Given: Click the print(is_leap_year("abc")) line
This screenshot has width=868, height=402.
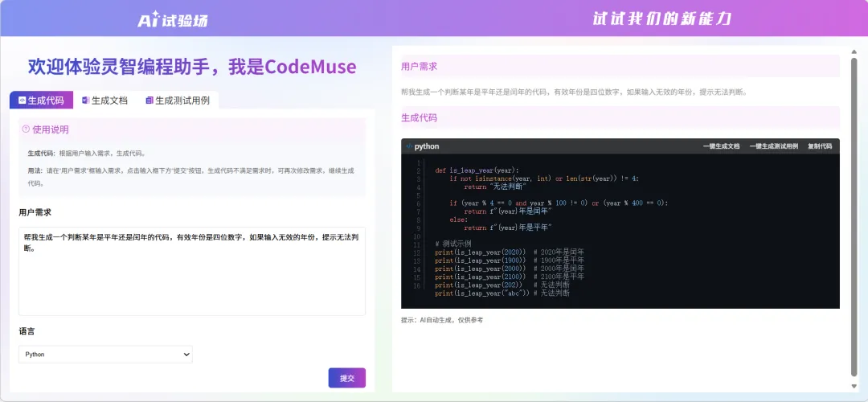Looking at the screenshot, I should click(502, 293).
